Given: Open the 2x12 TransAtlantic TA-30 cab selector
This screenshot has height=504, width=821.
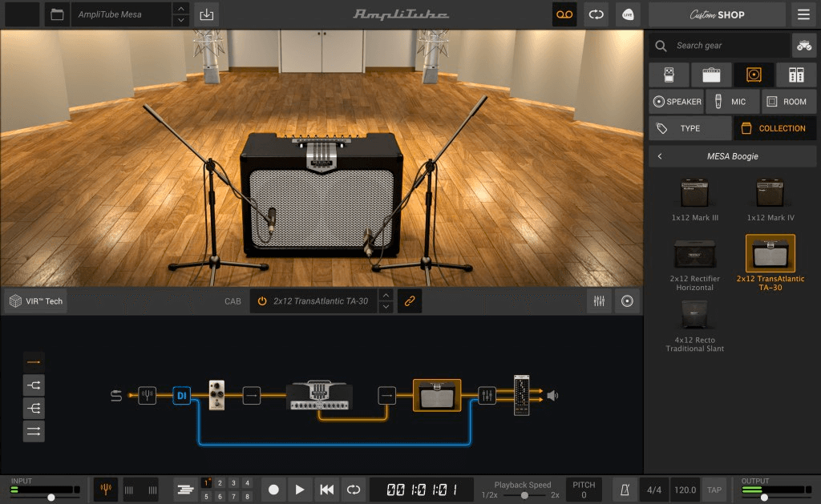Looking at the screenshot, I should (321, 301).
